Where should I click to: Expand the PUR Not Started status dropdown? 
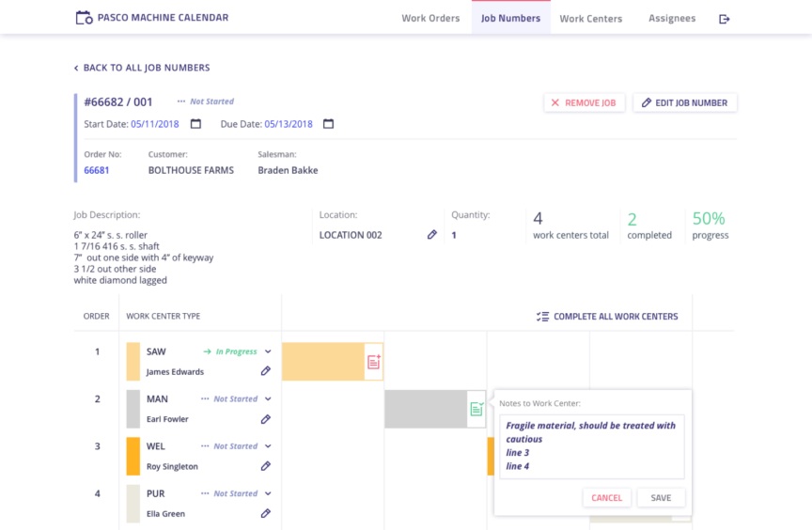pos(268,493)
